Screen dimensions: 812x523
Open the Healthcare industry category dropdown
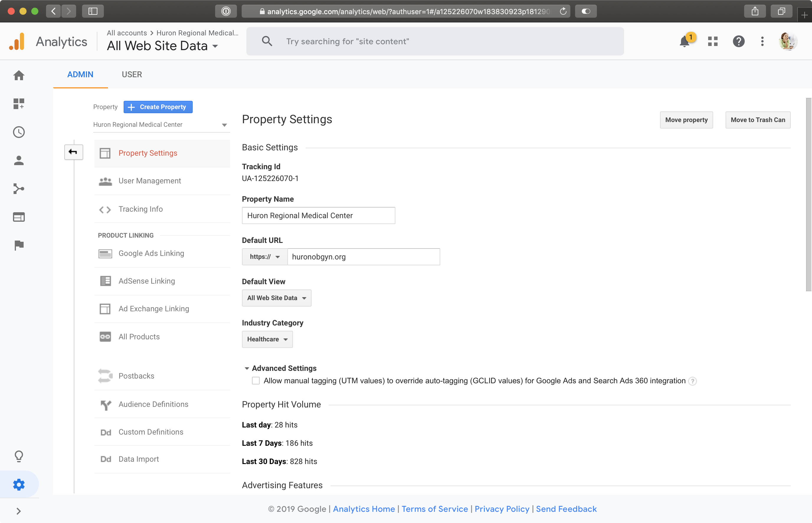[267, 339]
